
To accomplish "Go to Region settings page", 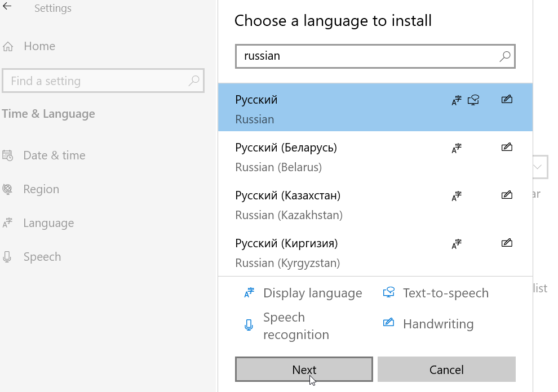I will coord(41,189).
